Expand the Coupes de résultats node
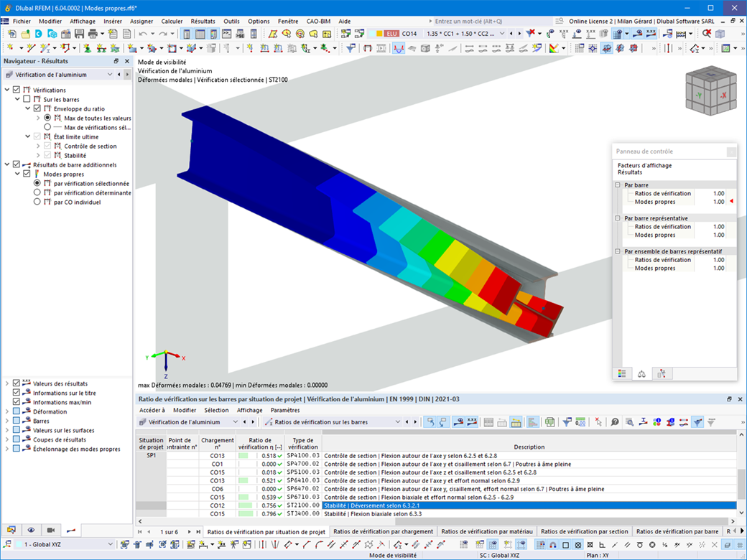Viewport: 747px width, 560px height. (x=7, y=439)
